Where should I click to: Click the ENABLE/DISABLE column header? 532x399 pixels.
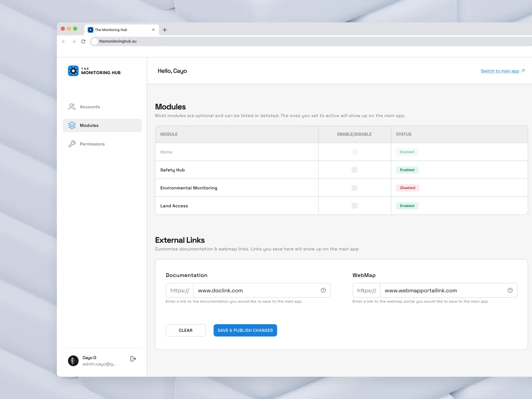pyautogui.click(x=354, y=134)
